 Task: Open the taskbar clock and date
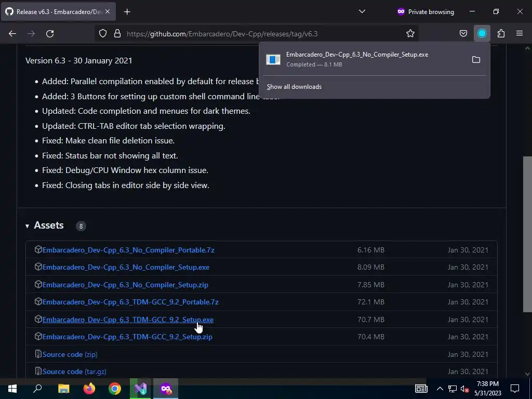pyautogui.click(x=487, y=389)
